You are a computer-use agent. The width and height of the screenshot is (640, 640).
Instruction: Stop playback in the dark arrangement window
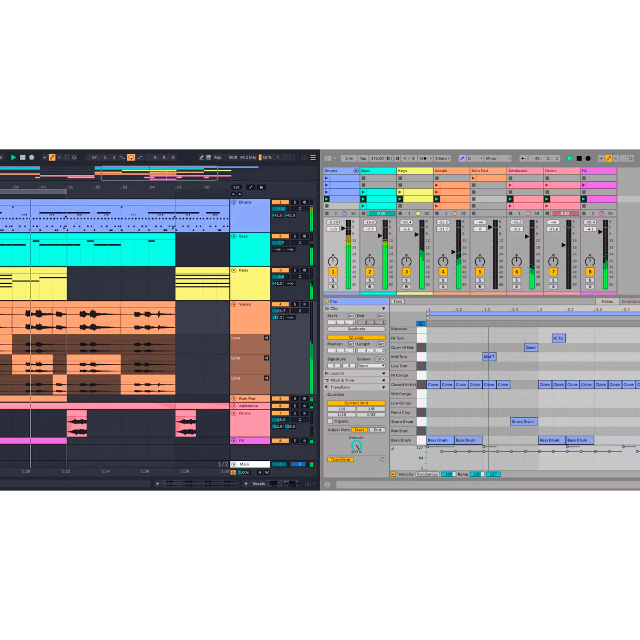point(22,157)
